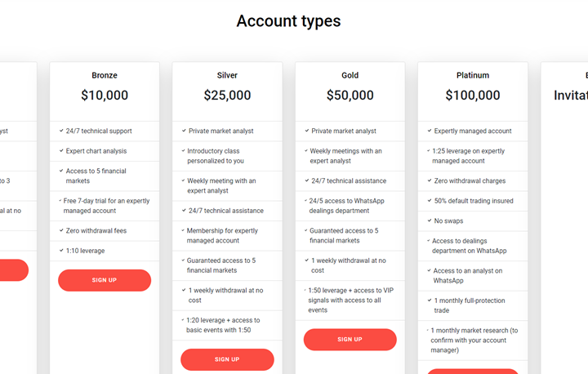Click Silver Introductory class feature text
Screen dimensions: 588x374
click(x=216, y=156)
